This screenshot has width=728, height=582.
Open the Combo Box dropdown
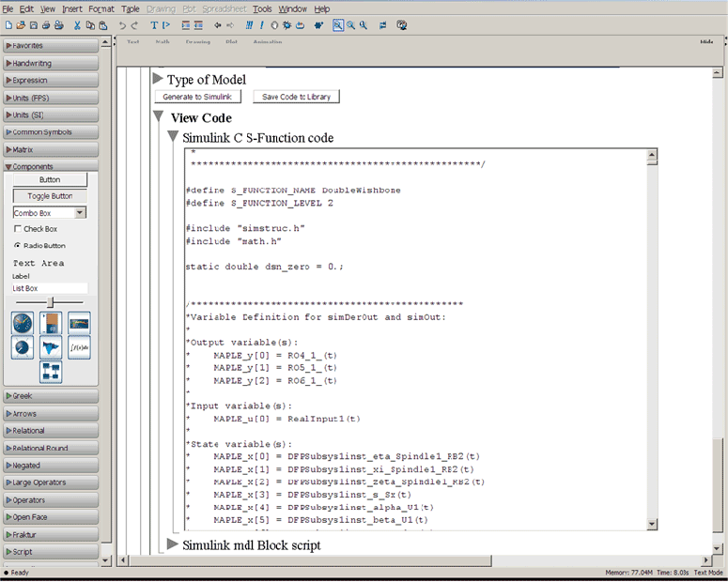click(x=80, y=213)
